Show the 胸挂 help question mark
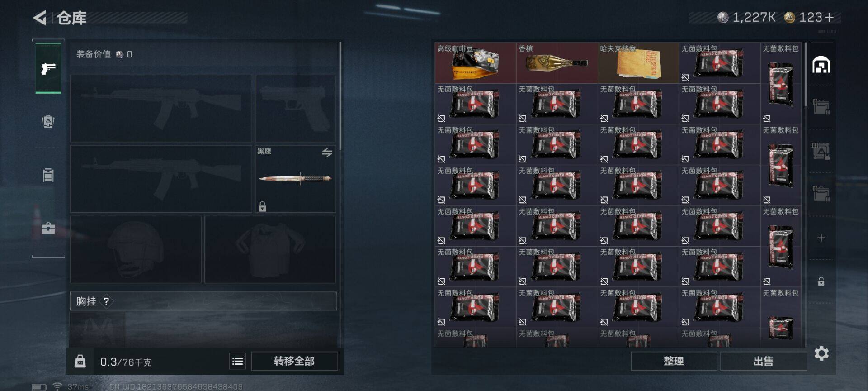The image size is (868, 391). coord(106,301)
